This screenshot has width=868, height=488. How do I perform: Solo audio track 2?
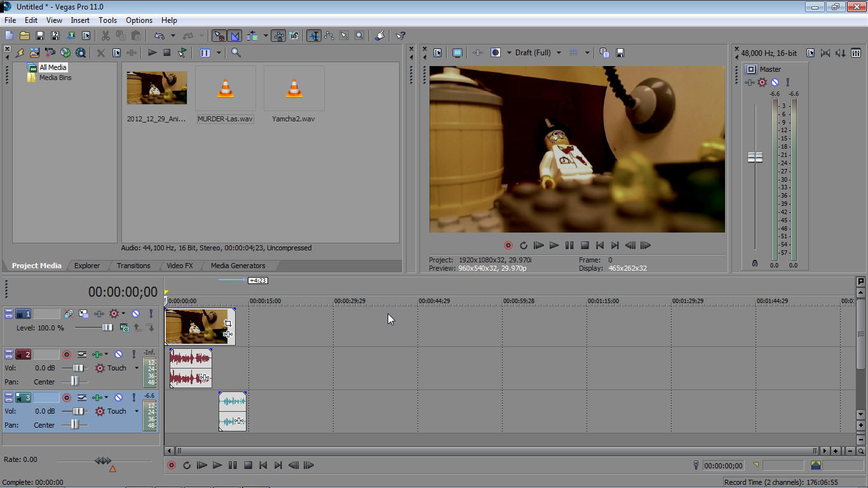pyautogui.click(x=133, y=355)
